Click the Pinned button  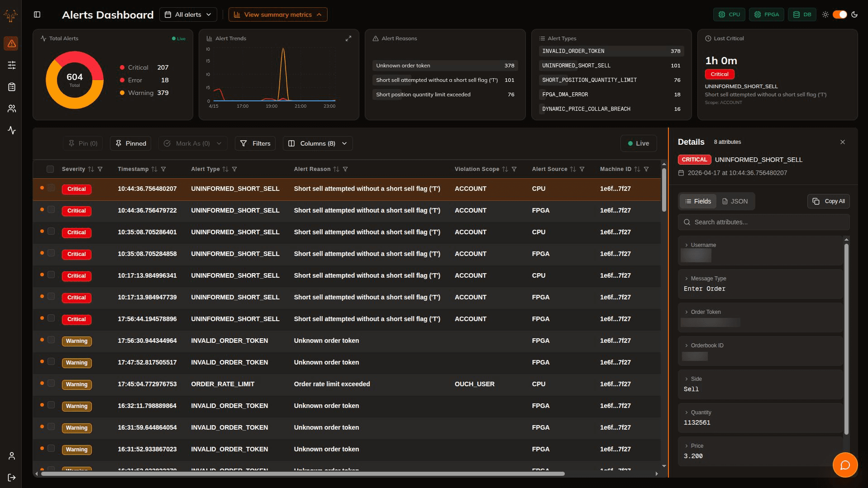[130, 143]
